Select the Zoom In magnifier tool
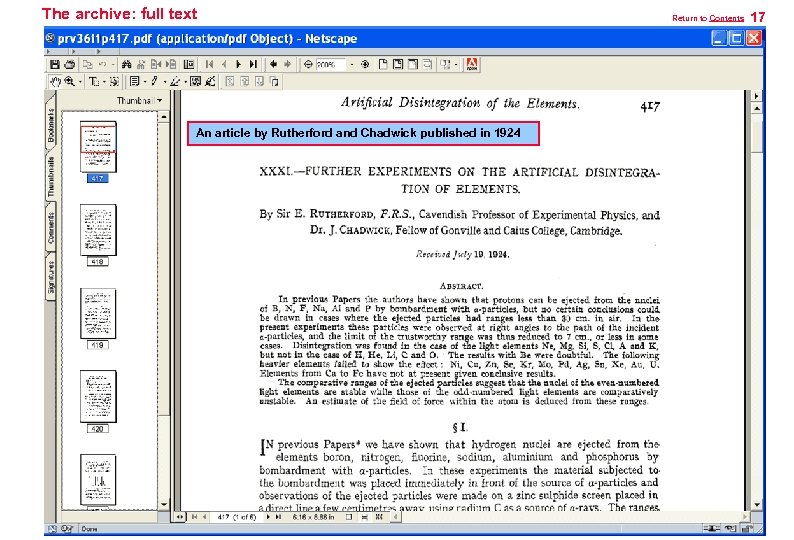 [x=69, y=82]
